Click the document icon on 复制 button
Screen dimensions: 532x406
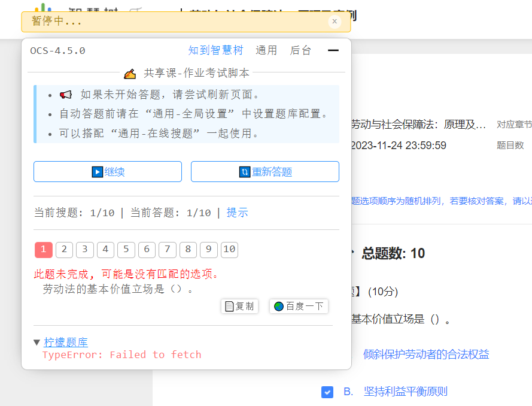point(230,306)
